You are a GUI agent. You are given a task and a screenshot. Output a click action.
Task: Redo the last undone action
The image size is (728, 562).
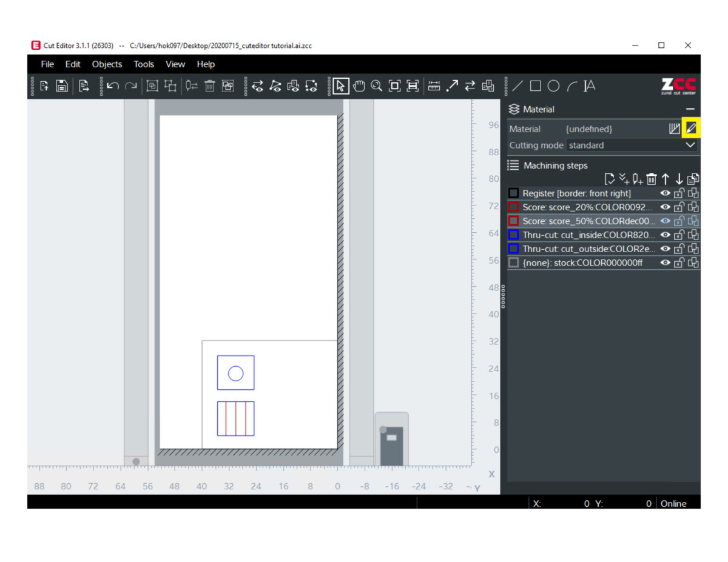tap(130, 86)
